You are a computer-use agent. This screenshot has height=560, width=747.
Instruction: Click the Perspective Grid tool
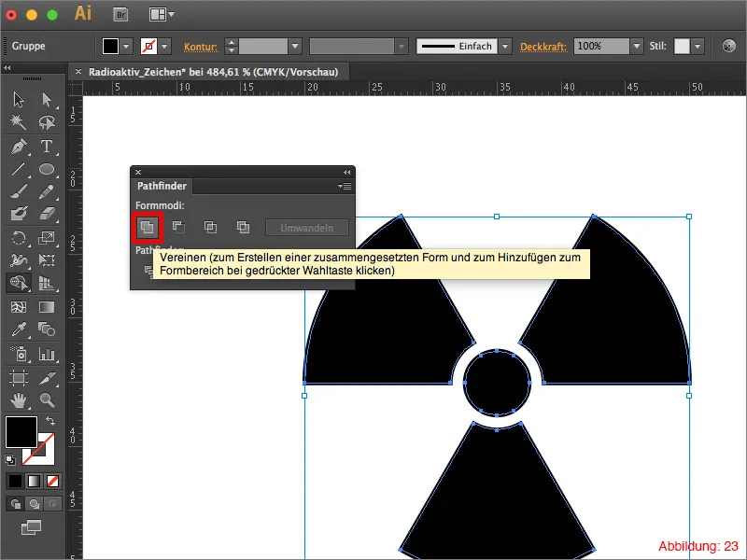click(x=47, y=283)
